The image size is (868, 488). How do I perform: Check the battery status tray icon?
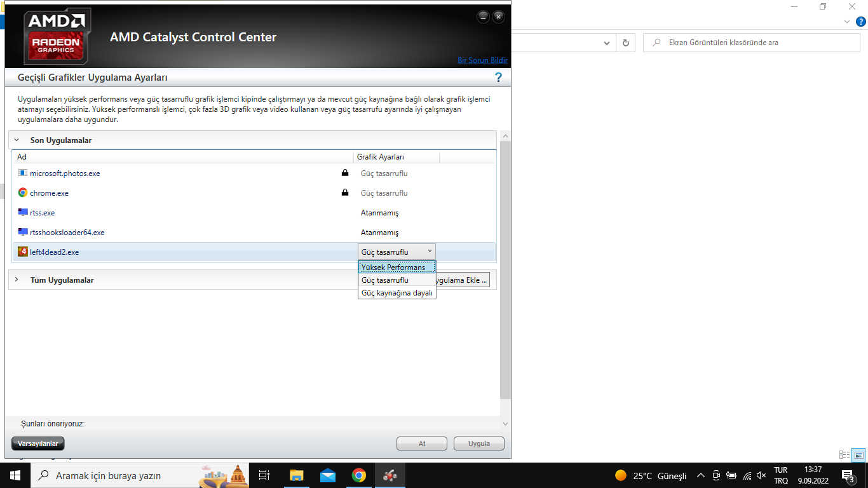pyautogui.click(x=731, y=475)
